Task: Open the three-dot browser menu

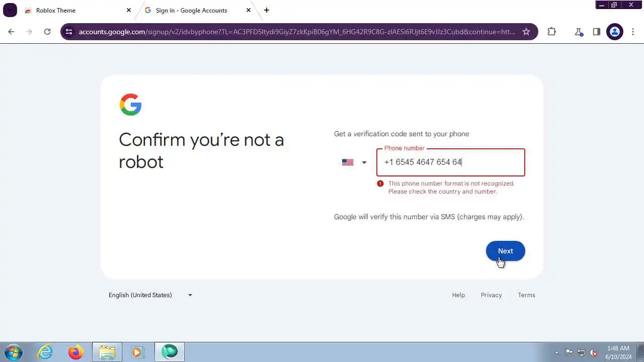Action: [633, 32]
